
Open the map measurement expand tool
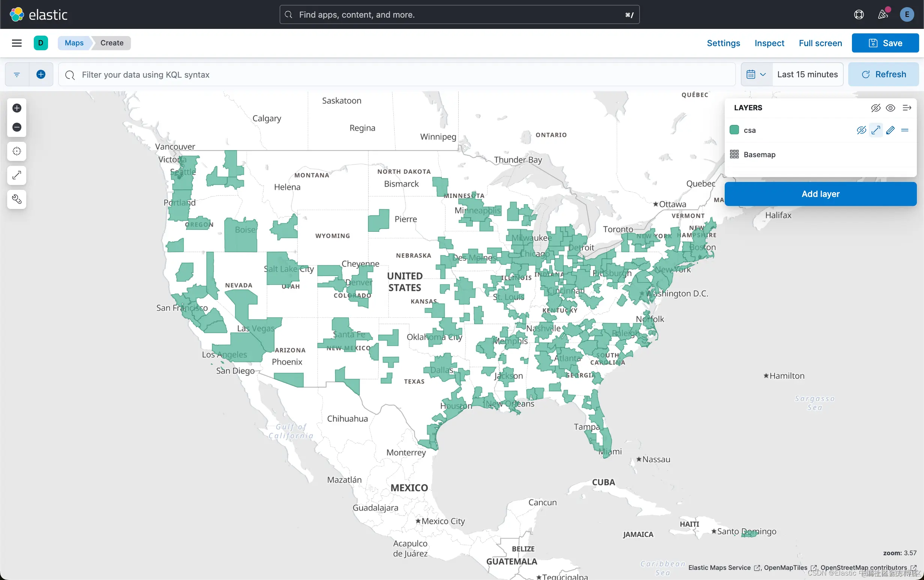(x=17, y=175)
